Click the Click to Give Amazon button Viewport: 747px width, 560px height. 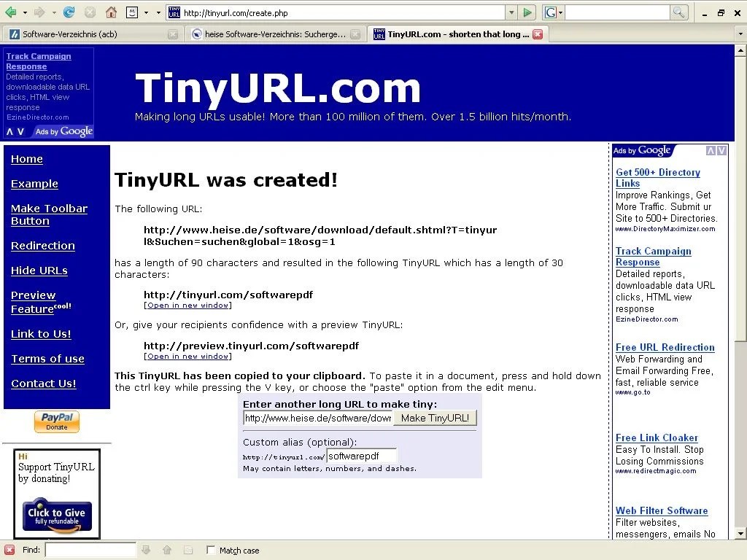[57, 516]
